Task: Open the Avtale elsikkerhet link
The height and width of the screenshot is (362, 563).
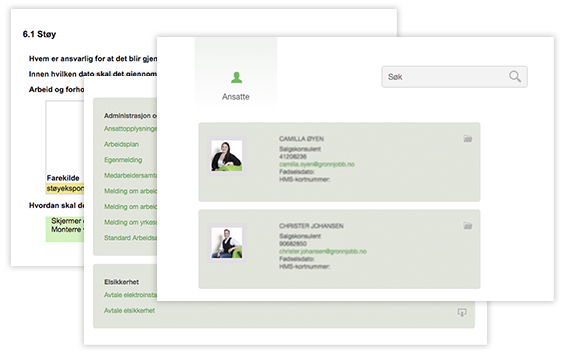Action: (x=129, y=311)
